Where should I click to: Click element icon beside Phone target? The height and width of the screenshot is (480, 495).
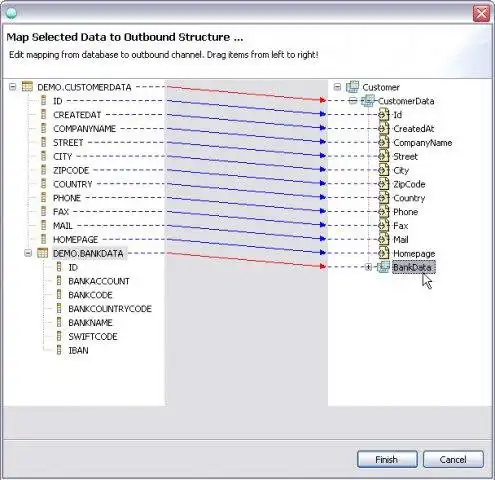point(384,212)
